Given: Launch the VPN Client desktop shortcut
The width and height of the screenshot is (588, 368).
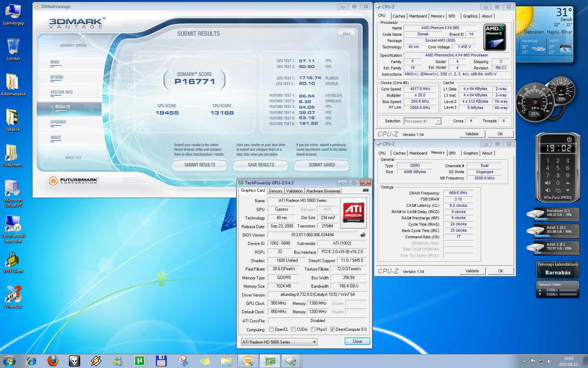Looking at the screenshot, I should click(x=13, y=263).
